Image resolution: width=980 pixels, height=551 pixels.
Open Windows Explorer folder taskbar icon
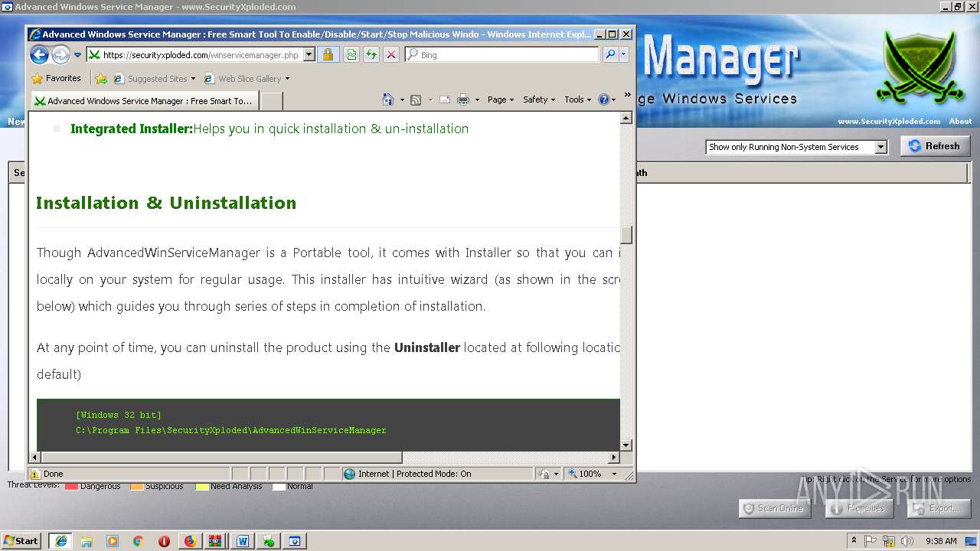click(87, 541)
